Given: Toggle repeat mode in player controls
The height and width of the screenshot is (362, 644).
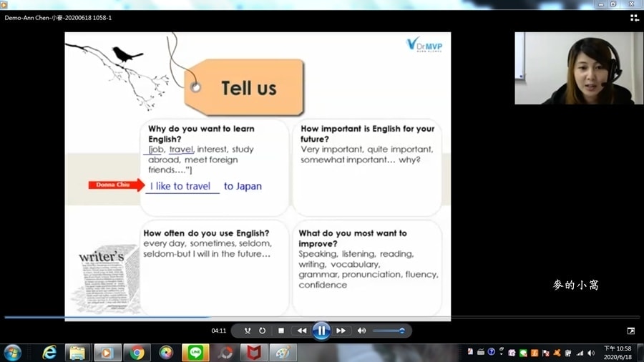Looking at the screenshot, I should click(x=263, y=331).
